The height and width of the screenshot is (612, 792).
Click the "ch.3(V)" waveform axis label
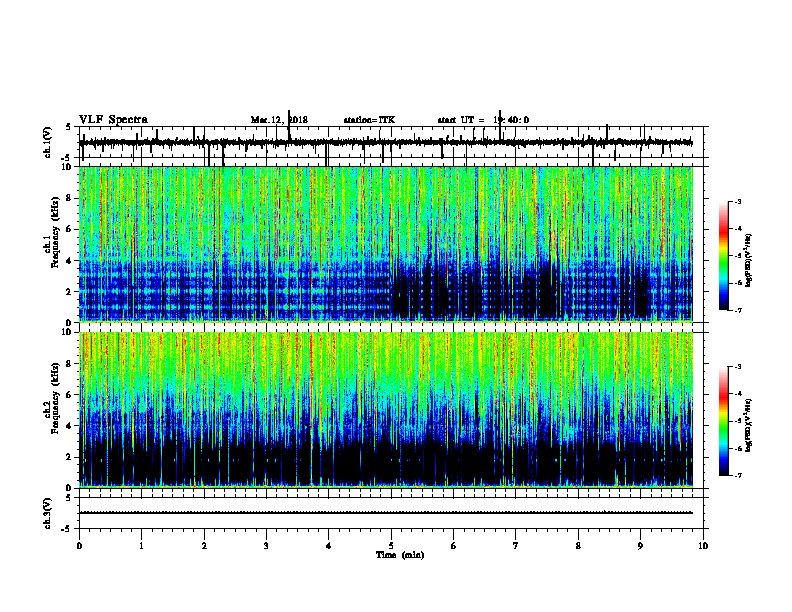pyautogui.click(x=48, y=513)
